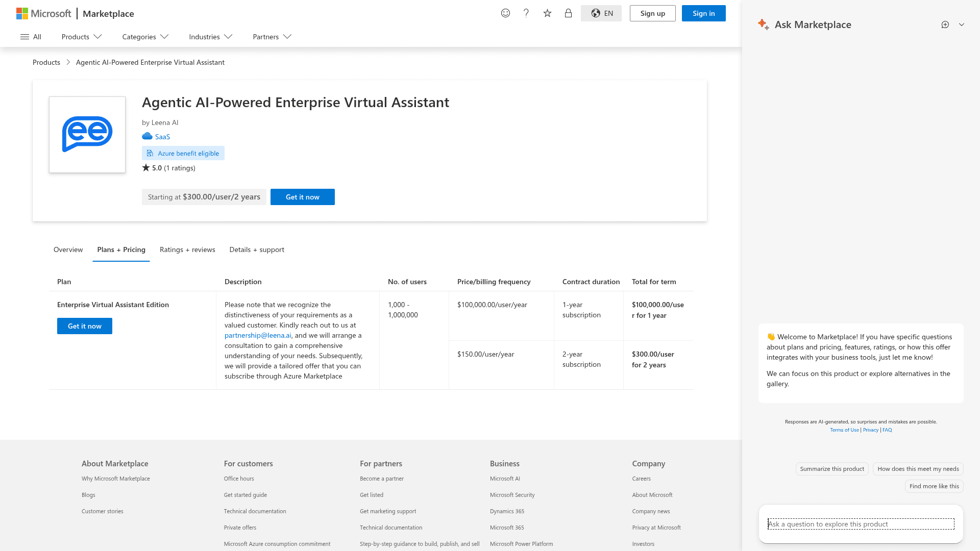
Task: Focus the Ask a question input field
Action: [861, 524]
